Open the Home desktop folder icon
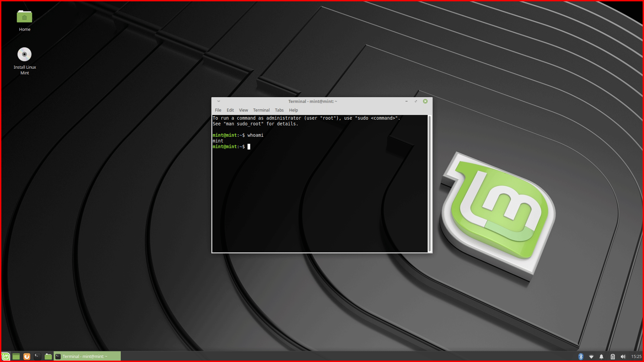The height and width of the screenshot is (362, 644). pos(24,17)
